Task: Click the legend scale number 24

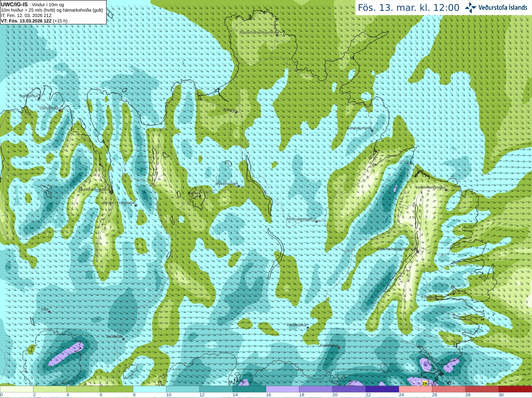Action: point(401,395)
